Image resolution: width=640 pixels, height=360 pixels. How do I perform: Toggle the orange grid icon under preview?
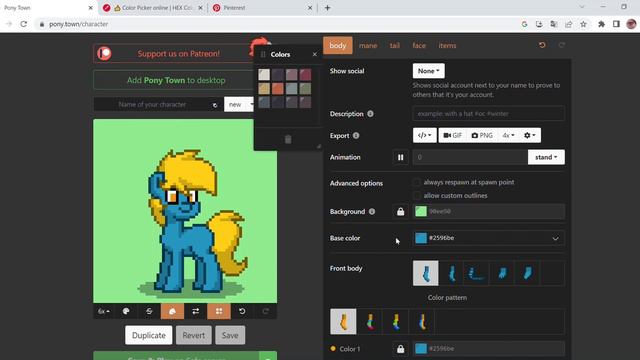click(x=219, y=311)
